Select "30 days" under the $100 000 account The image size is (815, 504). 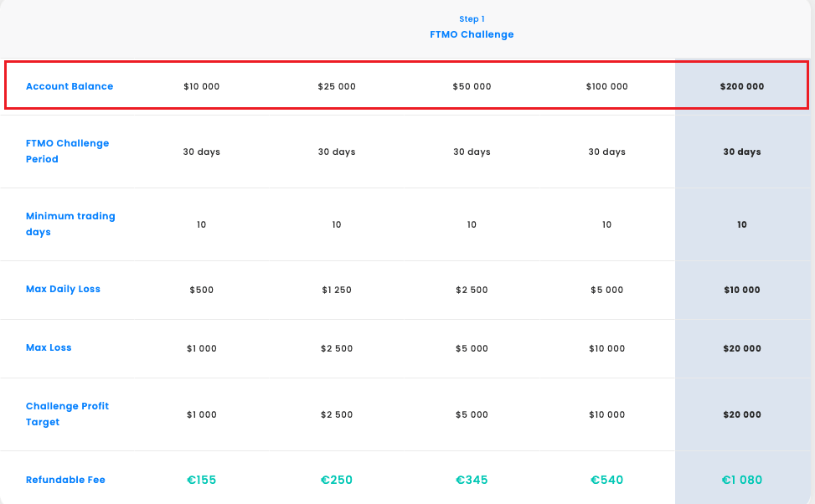[x=607, y=152]
